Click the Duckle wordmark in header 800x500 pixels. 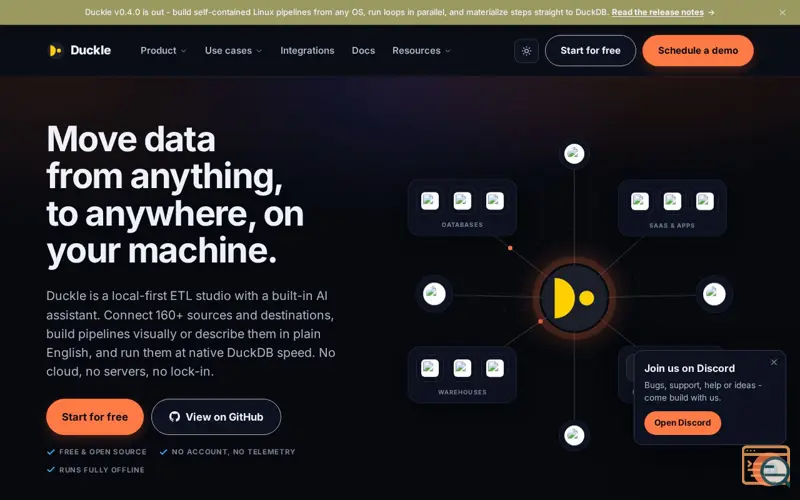90,51
